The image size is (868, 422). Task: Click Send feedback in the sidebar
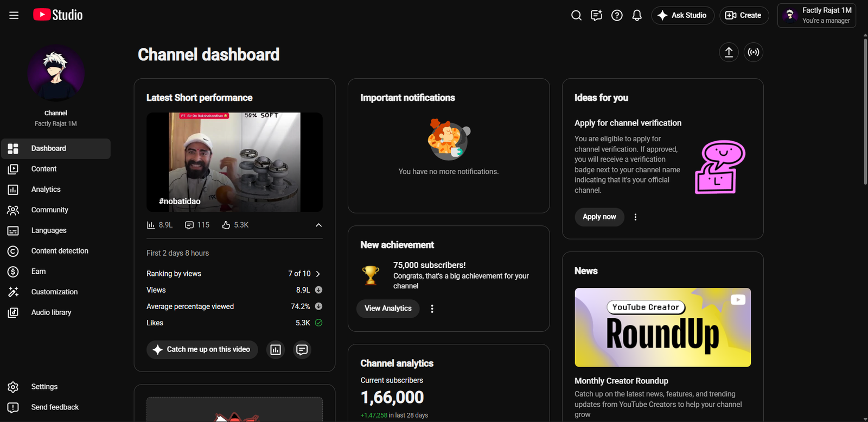coord(56,407)
